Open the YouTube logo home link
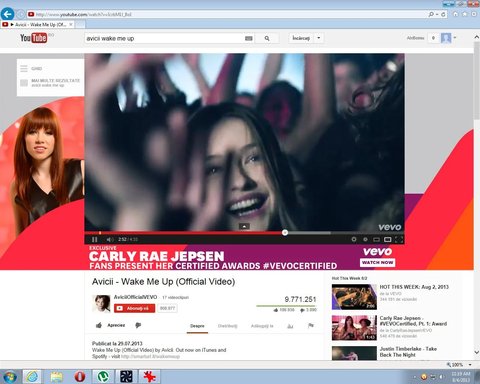 tap(33, 38)
